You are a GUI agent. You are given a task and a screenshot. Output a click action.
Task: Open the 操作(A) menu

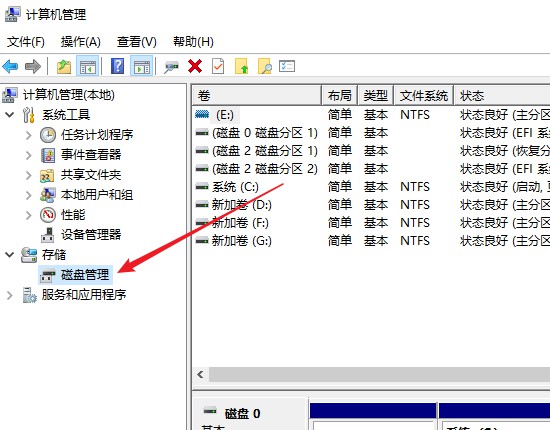coord(81,42)
